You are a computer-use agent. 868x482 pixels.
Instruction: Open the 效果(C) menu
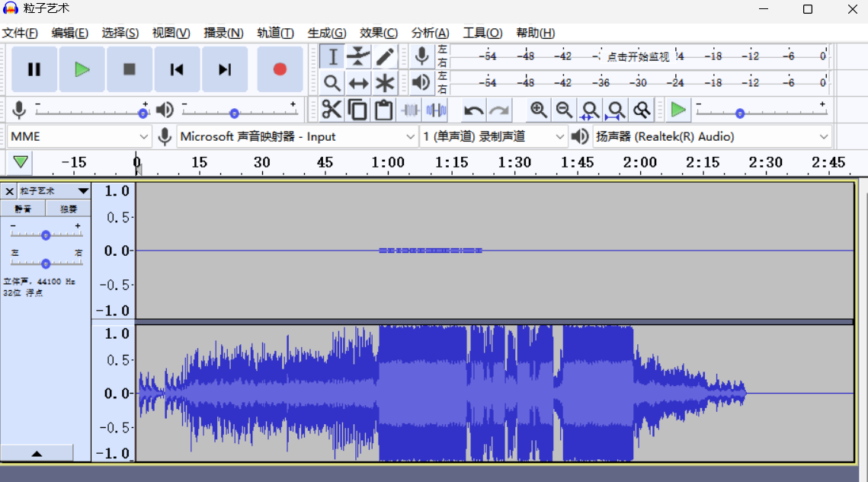point(379,33)
